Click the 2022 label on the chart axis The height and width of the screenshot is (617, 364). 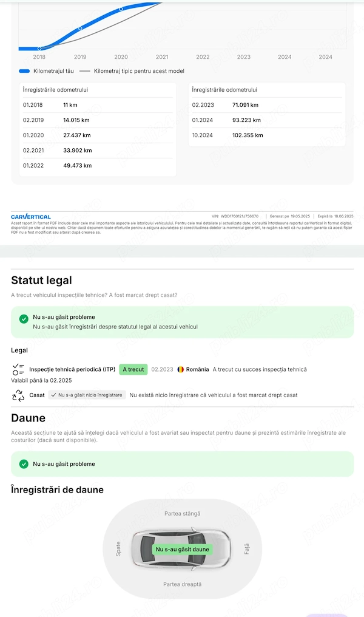pos(203,57)
